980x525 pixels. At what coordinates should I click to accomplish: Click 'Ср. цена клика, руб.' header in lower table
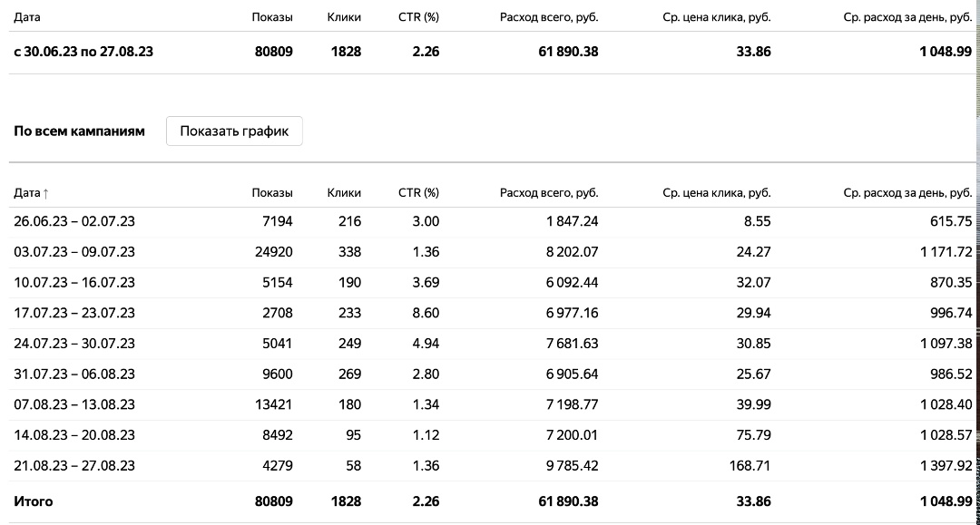click(716, 192)
